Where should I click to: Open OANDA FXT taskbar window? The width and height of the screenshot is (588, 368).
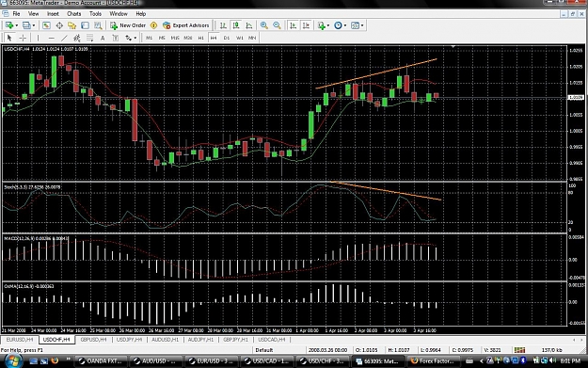101,360
